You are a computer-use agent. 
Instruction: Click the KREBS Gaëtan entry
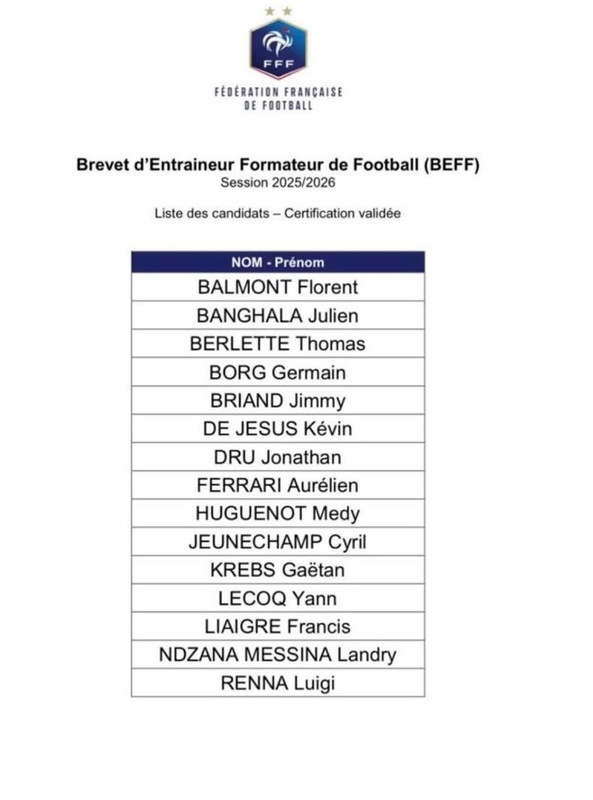coord(278,569)
